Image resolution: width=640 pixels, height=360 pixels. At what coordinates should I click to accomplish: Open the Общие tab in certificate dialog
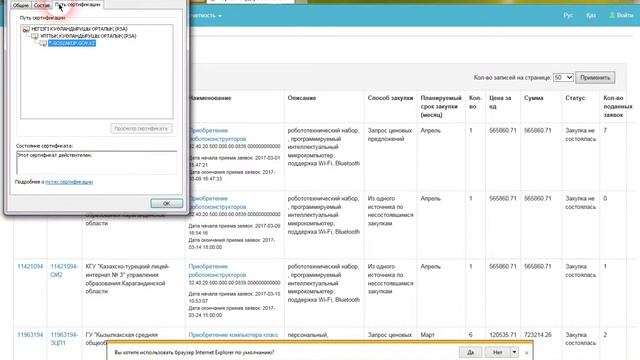(20, 5)
